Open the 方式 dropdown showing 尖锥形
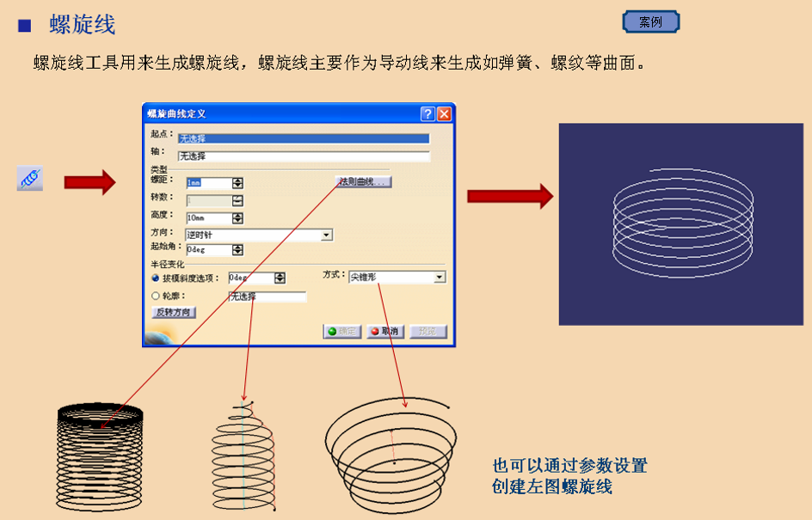 coord(440,278)
